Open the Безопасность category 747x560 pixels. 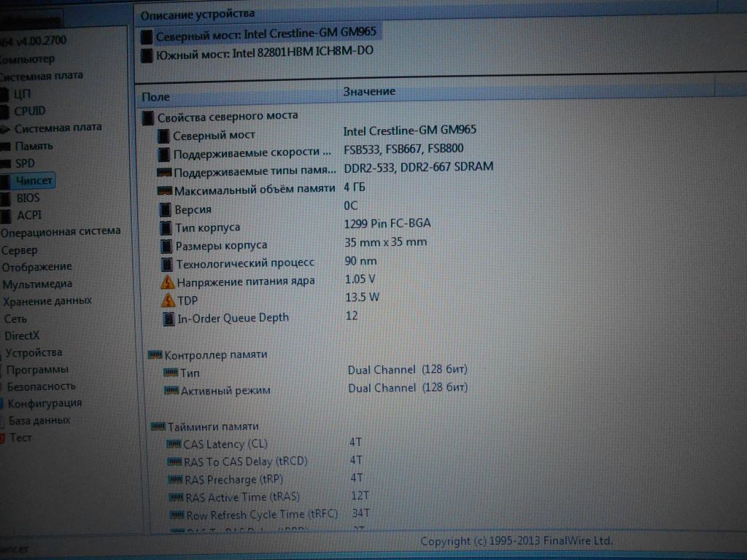[x=41, y=386]
